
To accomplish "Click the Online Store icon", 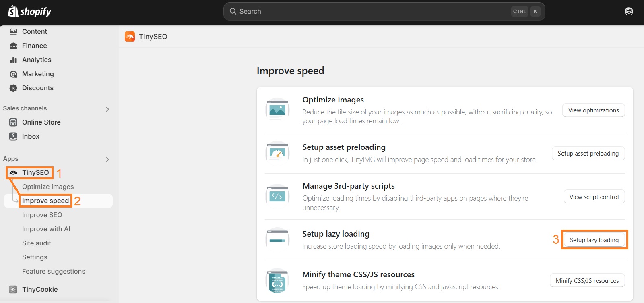I will tap(13, 122).
